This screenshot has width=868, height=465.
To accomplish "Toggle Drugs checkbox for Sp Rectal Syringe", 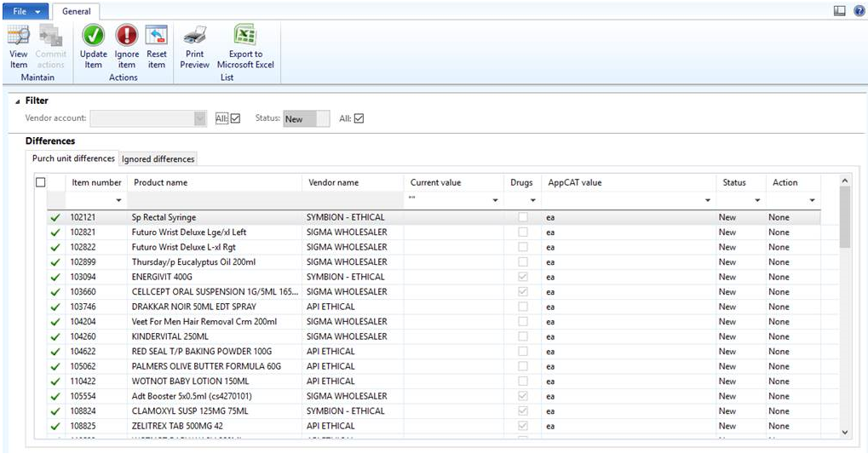I will 522,217.
